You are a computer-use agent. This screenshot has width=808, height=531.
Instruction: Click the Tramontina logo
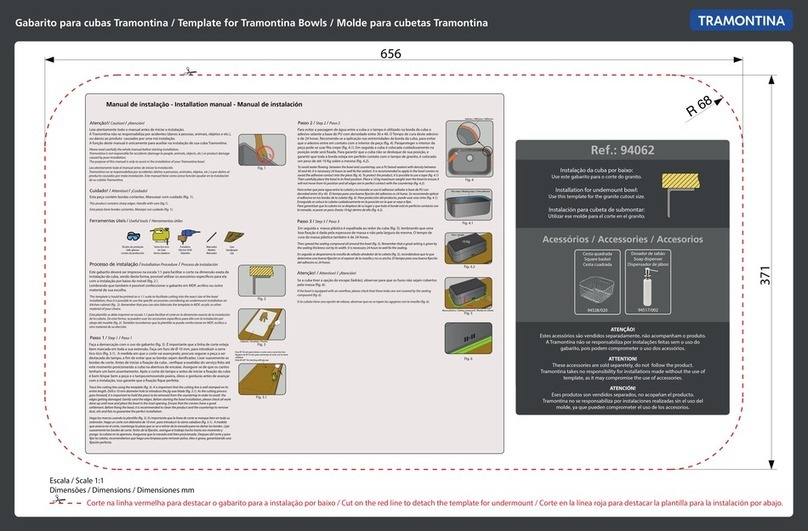coord(741,21)
